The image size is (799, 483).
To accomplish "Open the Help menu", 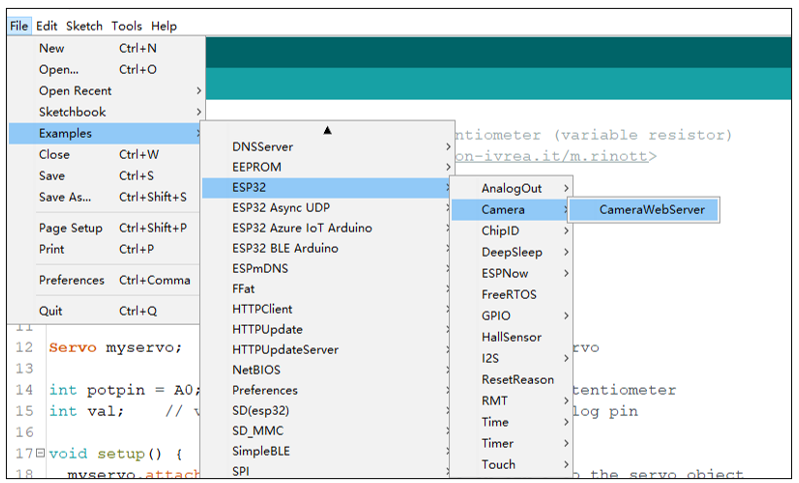I will click(164, 25).
